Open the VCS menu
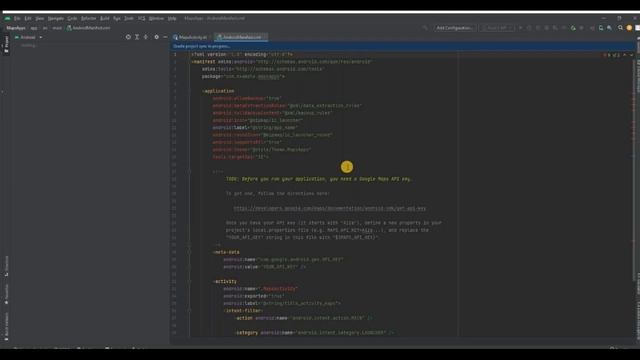 coord(141,18)
